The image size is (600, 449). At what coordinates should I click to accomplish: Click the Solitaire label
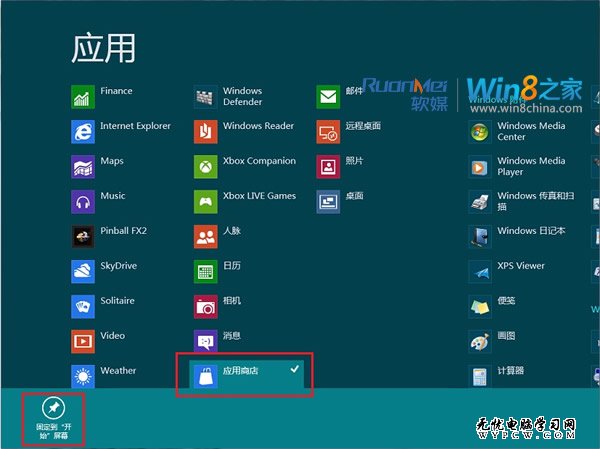pos(117,301)
